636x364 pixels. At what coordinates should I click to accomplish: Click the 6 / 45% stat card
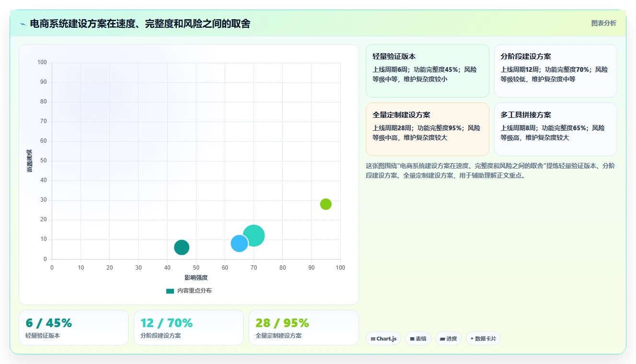(x=74, y=328)
